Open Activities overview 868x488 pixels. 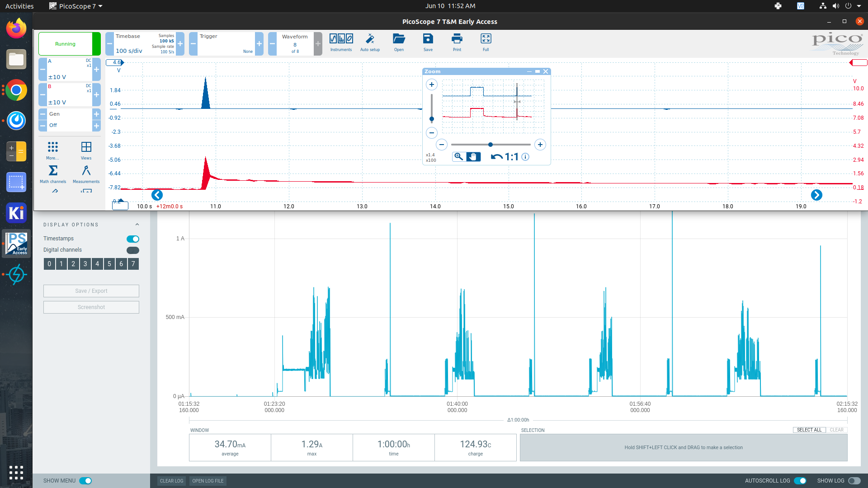19,6
